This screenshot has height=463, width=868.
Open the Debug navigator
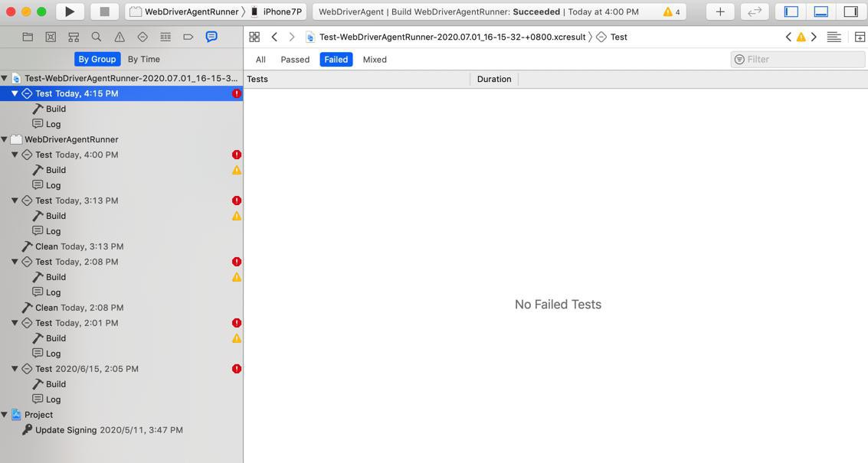coord(165,37)
